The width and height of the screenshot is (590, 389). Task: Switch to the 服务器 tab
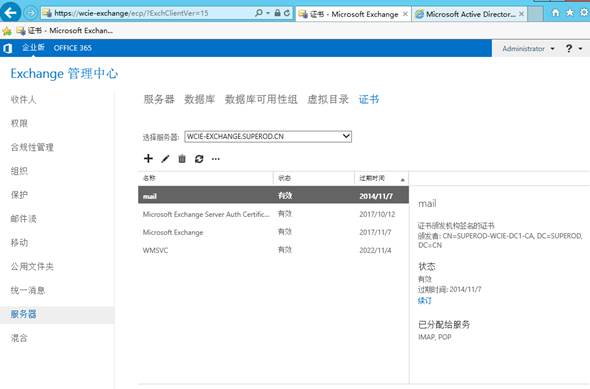point(159,99)
